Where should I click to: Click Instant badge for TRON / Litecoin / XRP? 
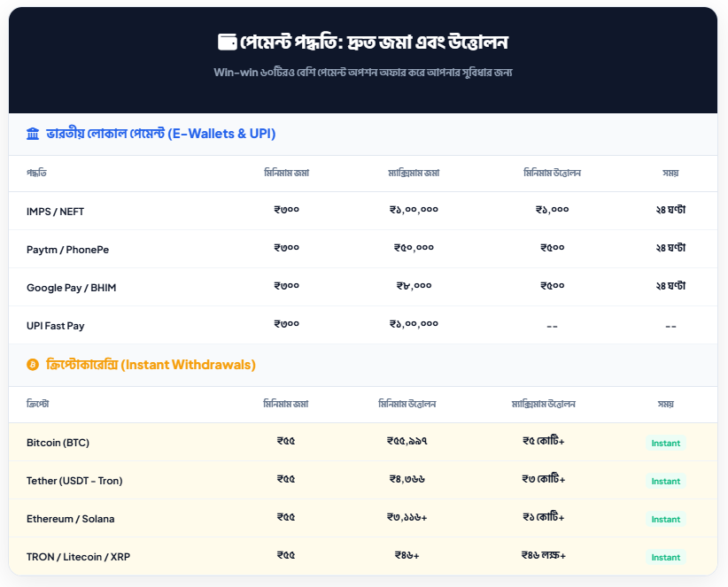point(666,558)
